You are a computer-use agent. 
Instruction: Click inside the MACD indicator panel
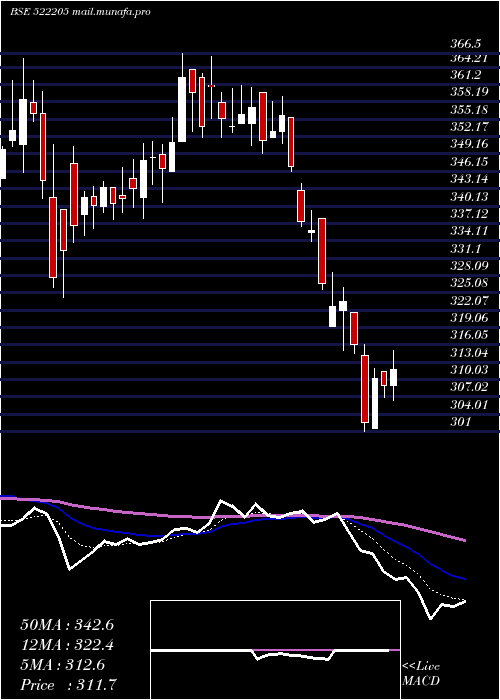[x=275, y=650]
